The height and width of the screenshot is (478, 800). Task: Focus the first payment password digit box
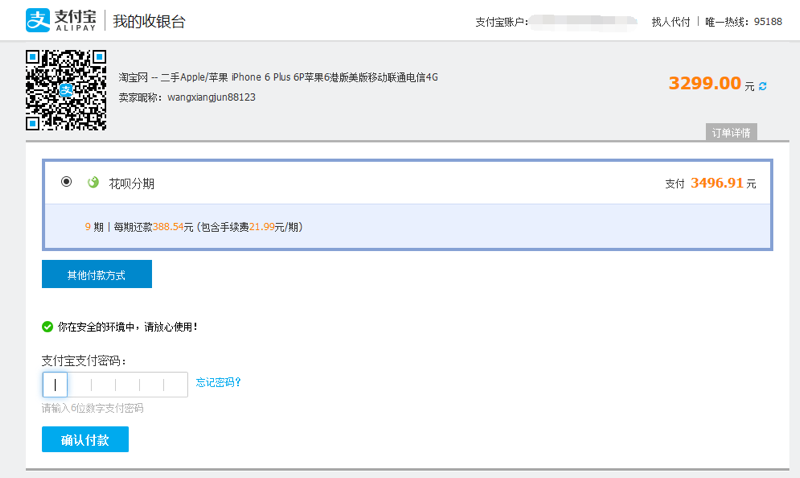click(x=55, y=385)
